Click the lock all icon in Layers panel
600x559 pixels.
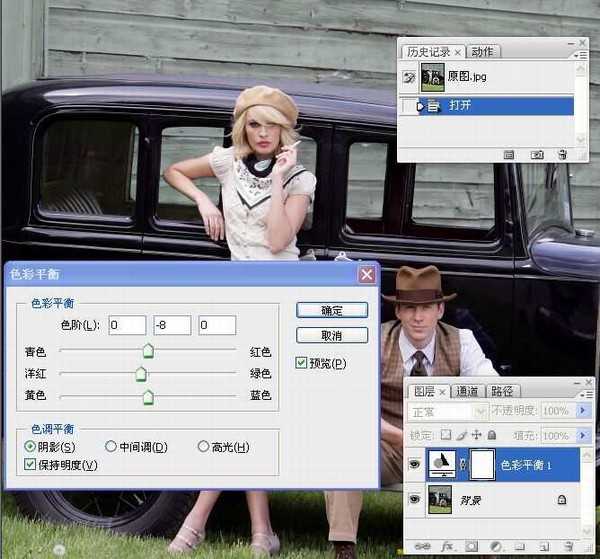pos(493,435)
